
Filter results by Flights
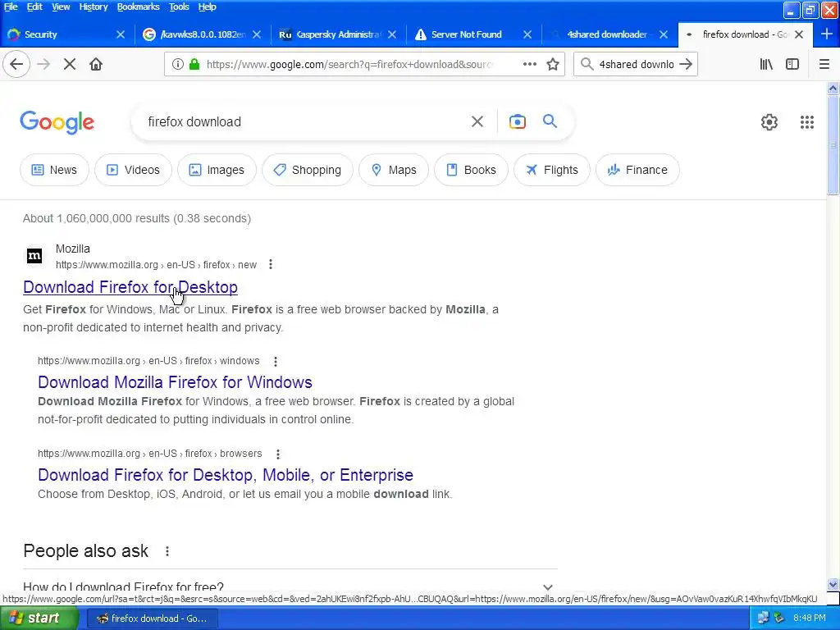[552, 170]
